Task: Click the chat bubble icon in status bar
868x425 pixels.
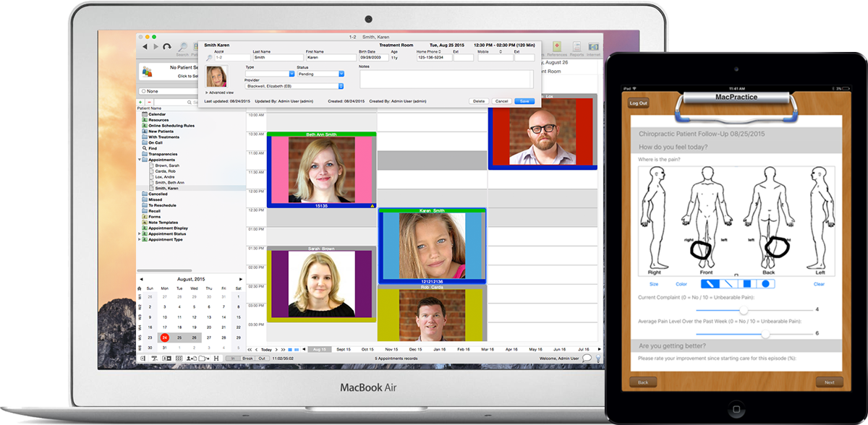Action: 587,358
